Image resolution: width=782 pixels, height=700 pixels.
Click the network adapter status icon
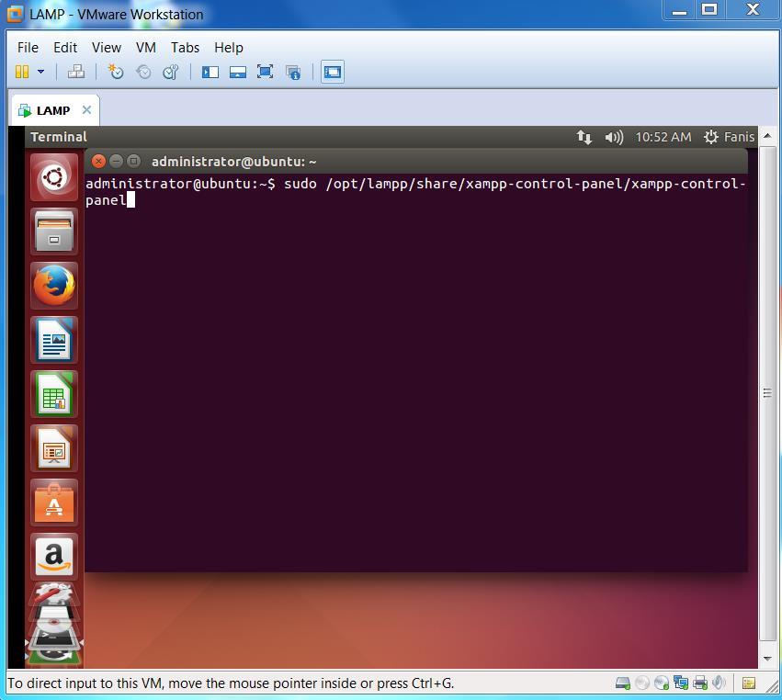click(680, 683)
